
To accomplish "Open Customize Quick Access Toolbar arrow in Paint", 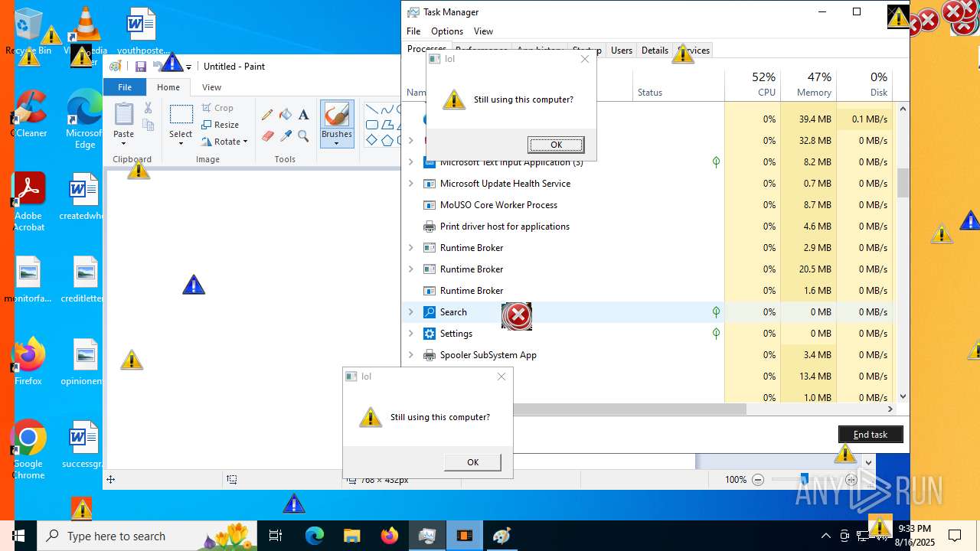I will (x=188, y=67).
